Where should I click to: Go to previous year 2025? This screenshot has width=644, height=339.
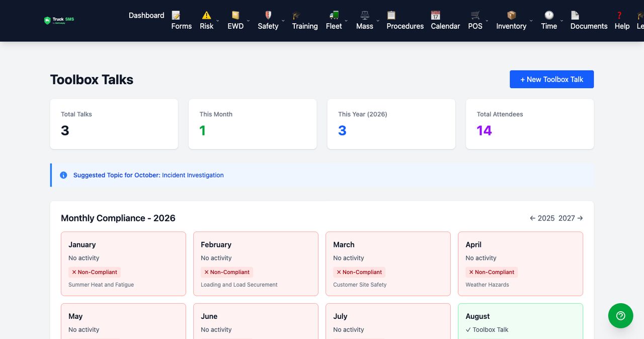point(542,218)
